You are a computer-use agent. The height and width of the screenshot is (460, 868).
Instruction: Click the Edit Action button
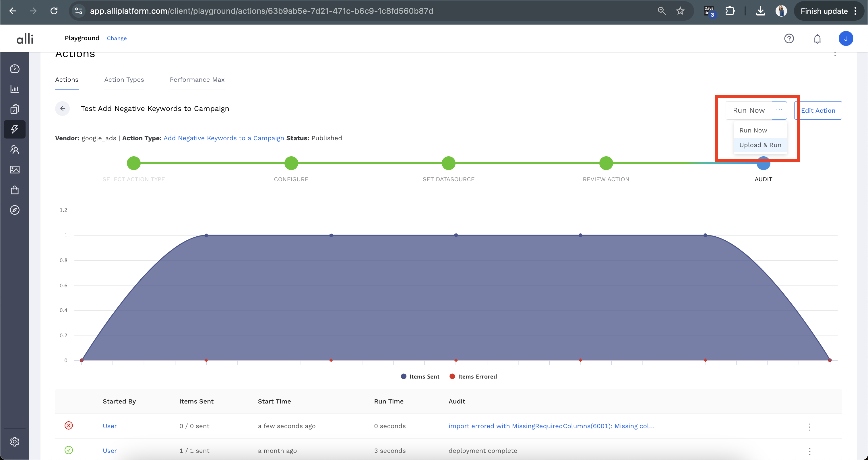(x=818, y=110)
